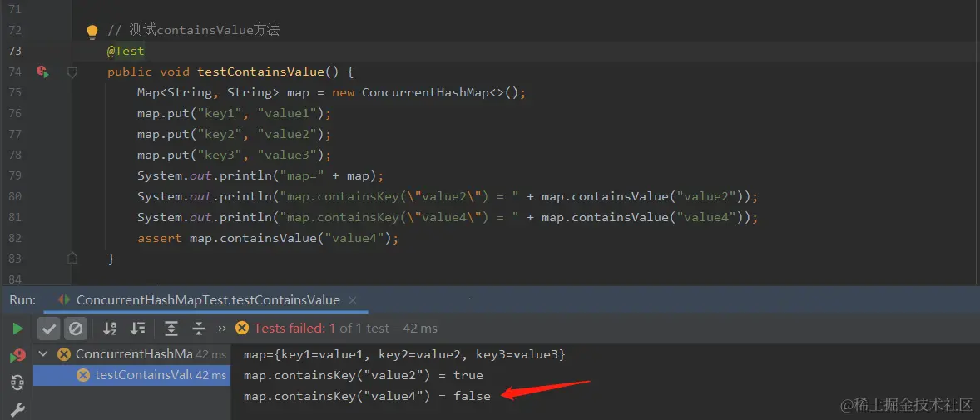This screenshot has width=980, height=420.
Task: Select testContainsValue failed test row
Action: [x=132, y=375]
